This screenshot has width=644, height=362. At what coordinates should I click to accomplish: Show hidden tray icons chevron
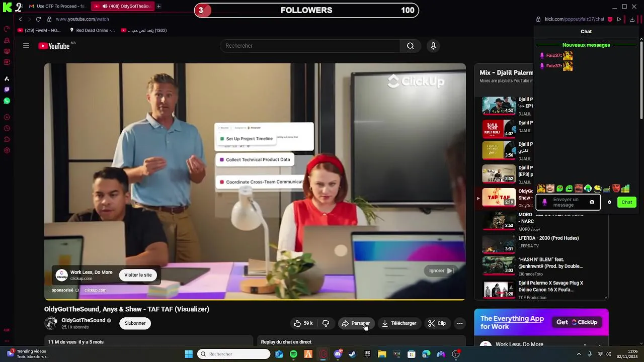point(579,354)
